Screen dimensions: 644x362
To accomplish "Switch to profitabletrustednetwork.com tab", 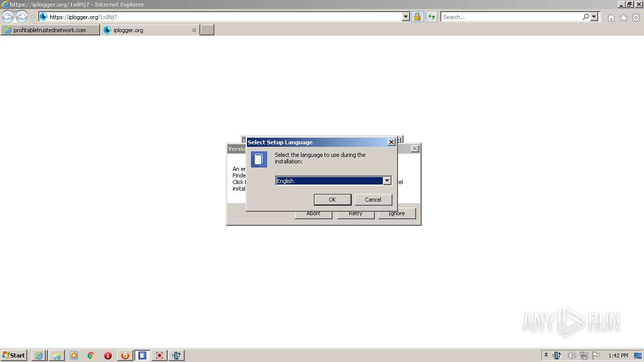I will [50, 30].
